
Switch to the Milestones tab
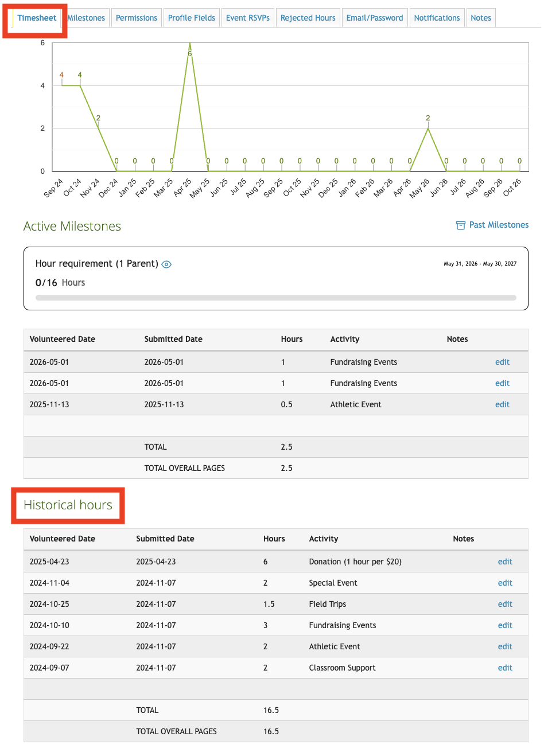tap(86, 18)
